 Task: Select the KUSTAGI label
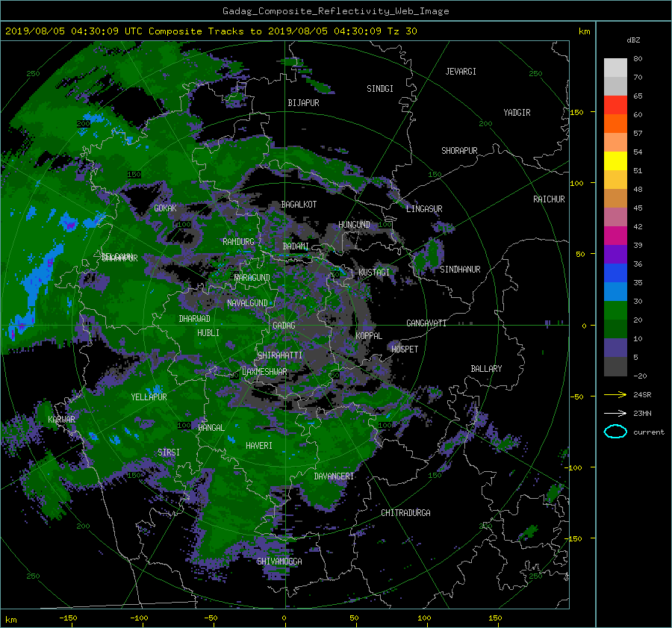click(374, 273)
